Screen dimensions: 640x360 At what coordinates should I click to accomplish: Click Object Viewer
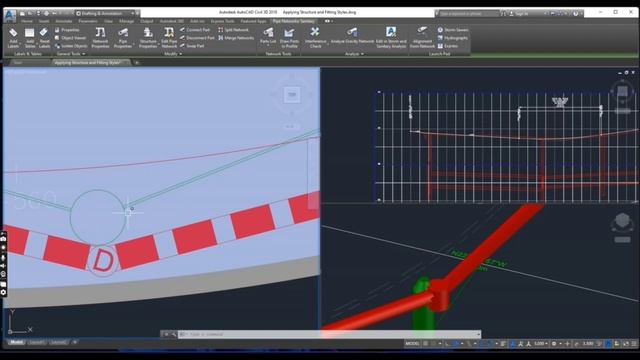tap(70, 38)
